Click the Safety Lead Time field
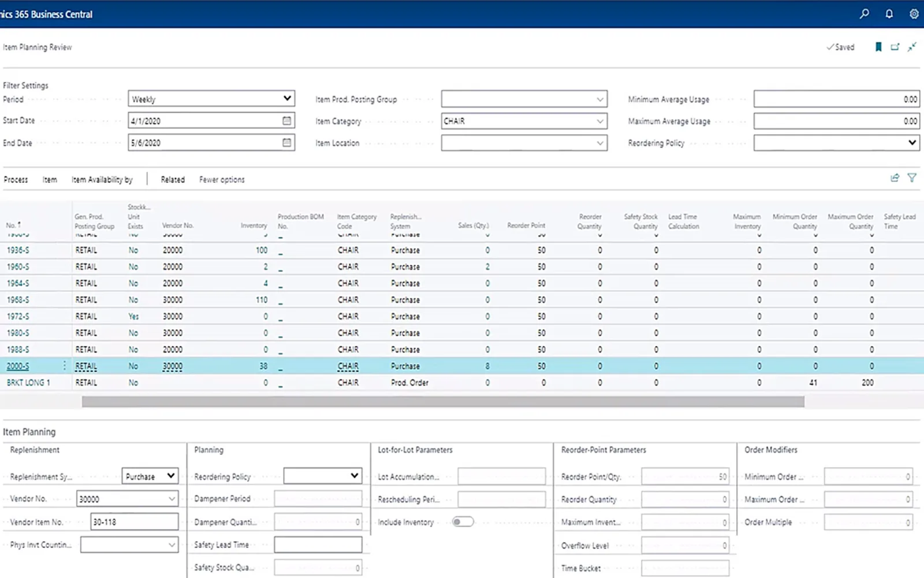 point(318,544)
